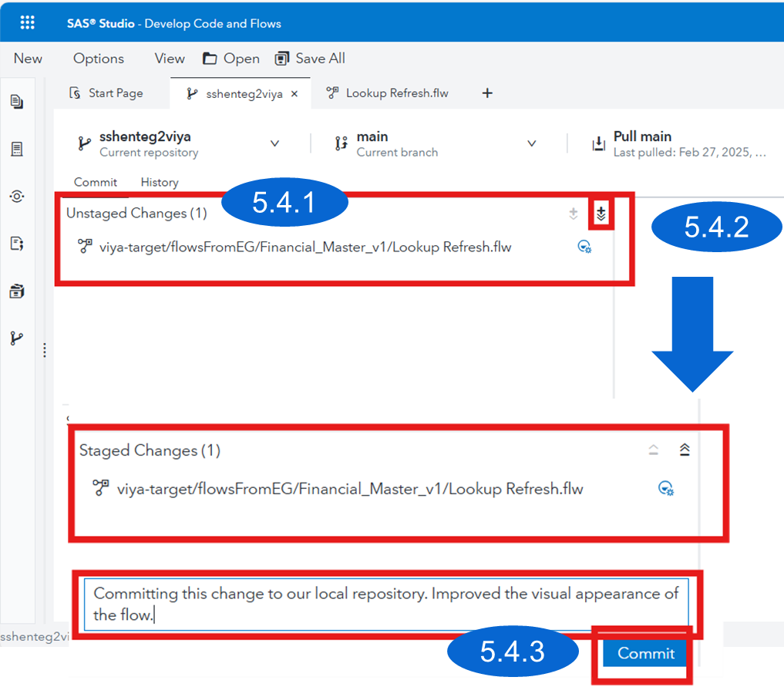Stage all changes with double down-arrow icon
Image resolution: width=784 pixels, height=687 pixels.
(601, 214)
